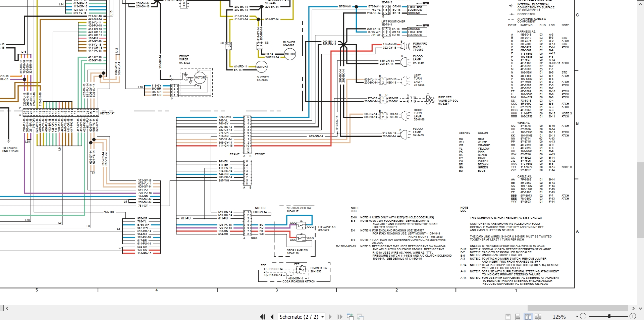Click the 'NOTE A' refrigerant charge line
The image size is (644, 320).
(510, 249)
